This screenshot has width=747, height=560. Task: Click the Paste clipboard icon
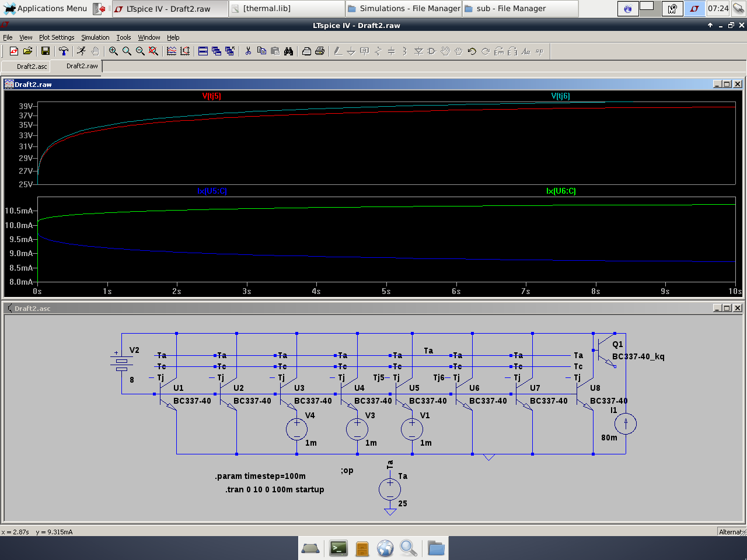coord(275,51)
